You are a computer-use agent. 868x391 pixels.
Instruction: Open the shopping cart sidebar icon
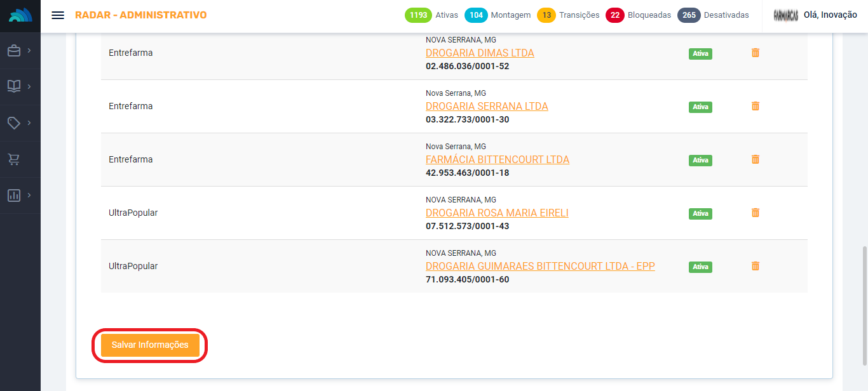(14, 159)
